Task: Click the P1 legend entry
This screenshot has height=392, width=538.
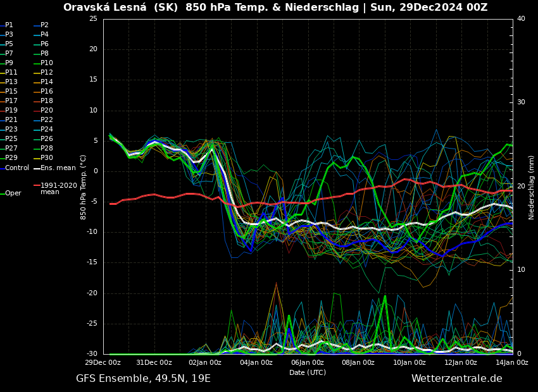Action: (x=9, y=25)
